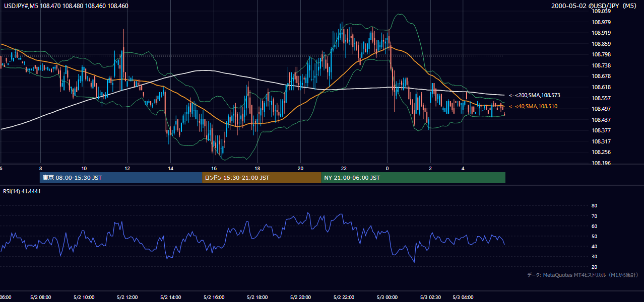Viewport: 644px width, 302px height.
Task: Click the 108.557 price axis label
Action: click(x=601, y=98)
